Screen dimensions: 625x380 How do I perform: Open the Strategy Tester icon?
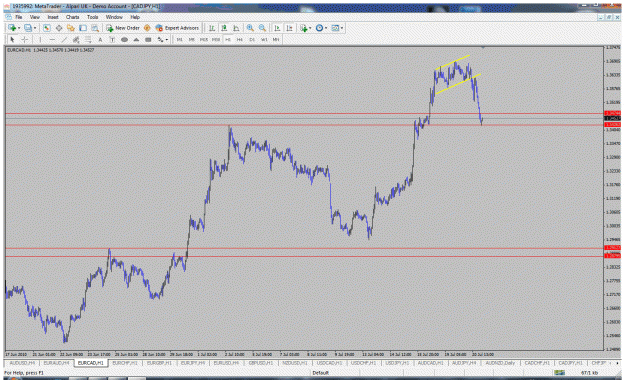coord(94,28)
